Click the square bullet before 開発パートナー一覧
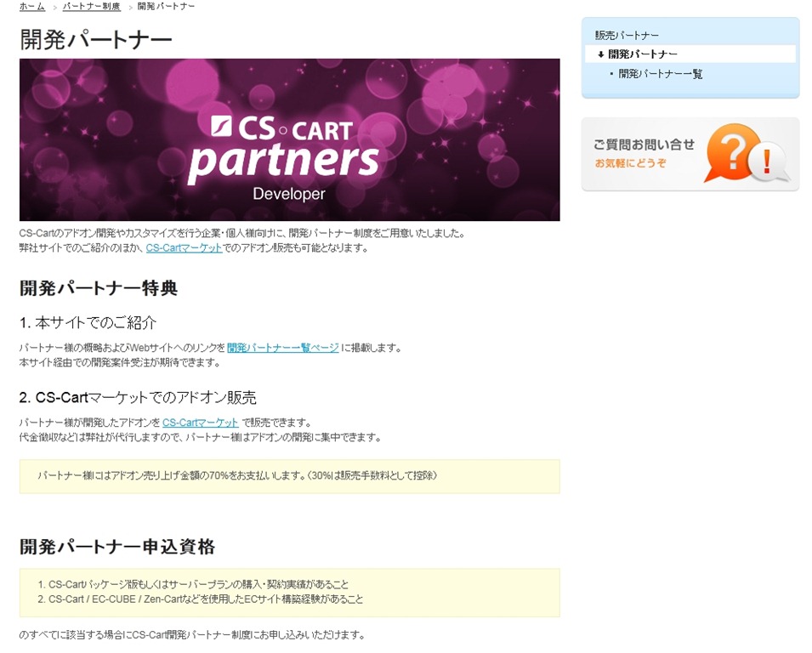This screenshot has height=653, width=812. [x=611, y=74]
